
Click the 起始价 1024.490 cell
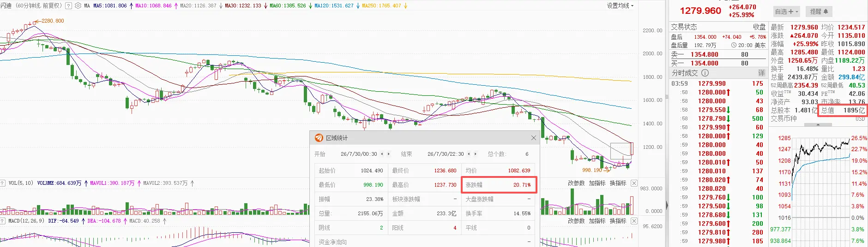[x=351, y=171]
